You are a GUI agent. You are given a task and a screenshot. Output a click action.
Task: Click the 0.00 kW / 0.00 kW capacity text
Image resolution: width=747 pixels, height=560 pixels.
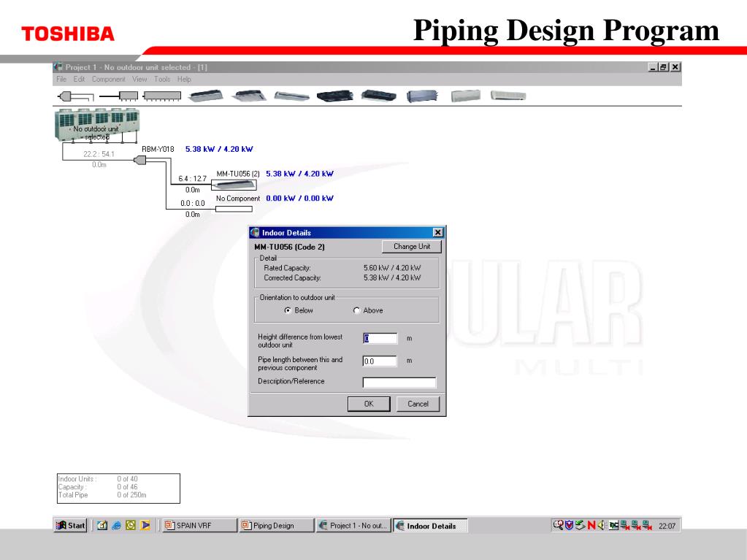coord(299,198)
